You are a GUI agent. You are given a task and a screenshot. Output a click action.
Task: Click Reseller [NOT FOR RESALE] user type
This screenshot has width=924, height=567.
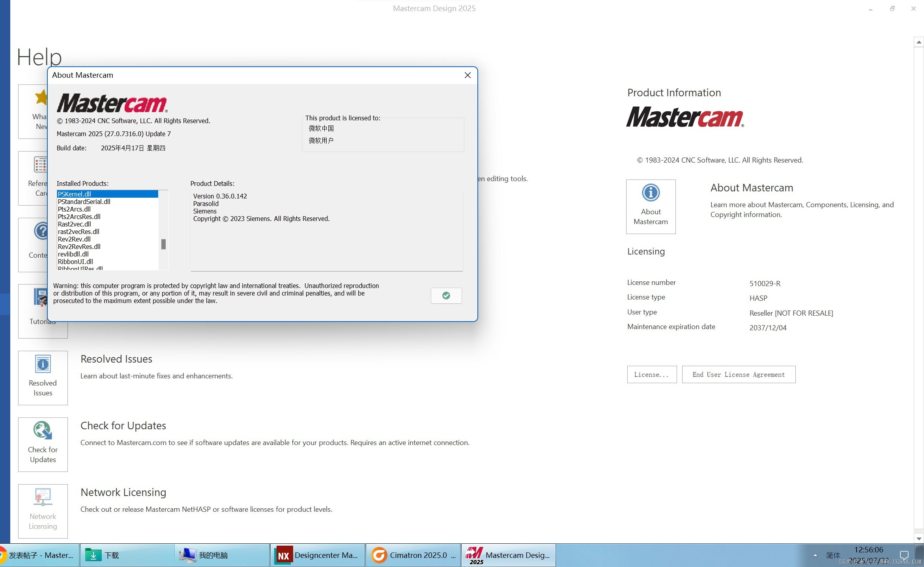point(791,313)
